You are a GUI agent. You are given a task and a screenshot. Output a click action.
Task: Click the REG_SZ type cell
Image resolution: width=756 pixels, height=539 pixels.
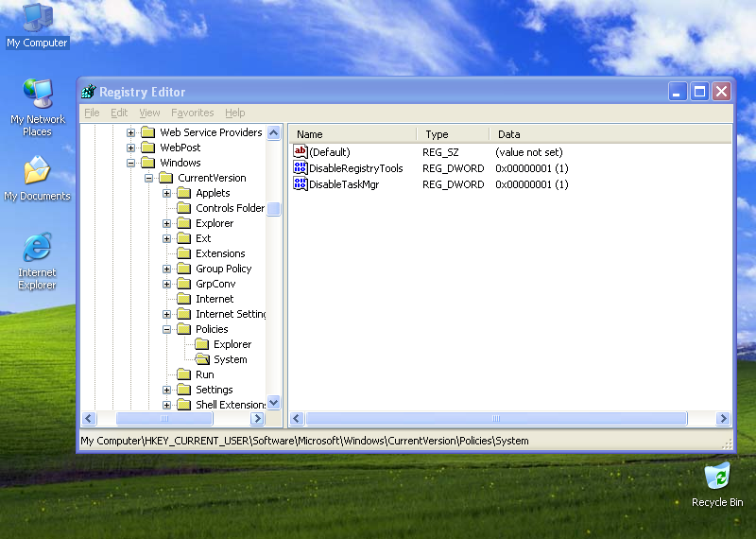pos(440,152)
